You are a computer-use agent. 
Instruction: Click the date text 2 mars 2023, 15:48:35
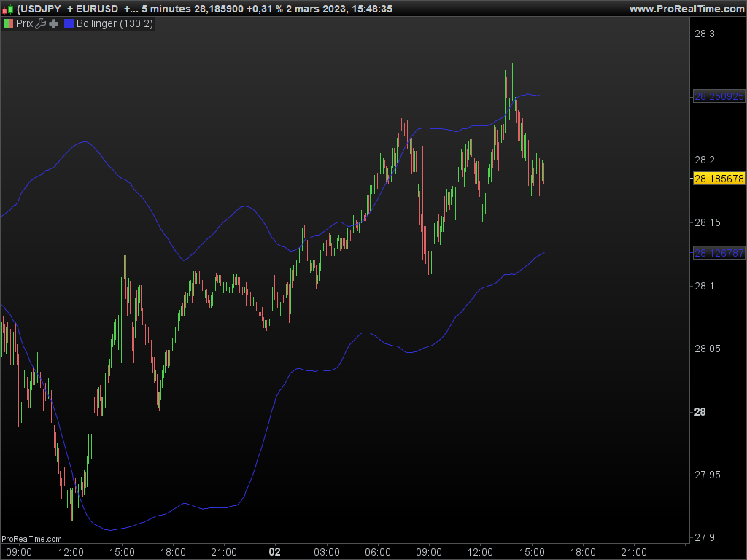pos(339,9)
